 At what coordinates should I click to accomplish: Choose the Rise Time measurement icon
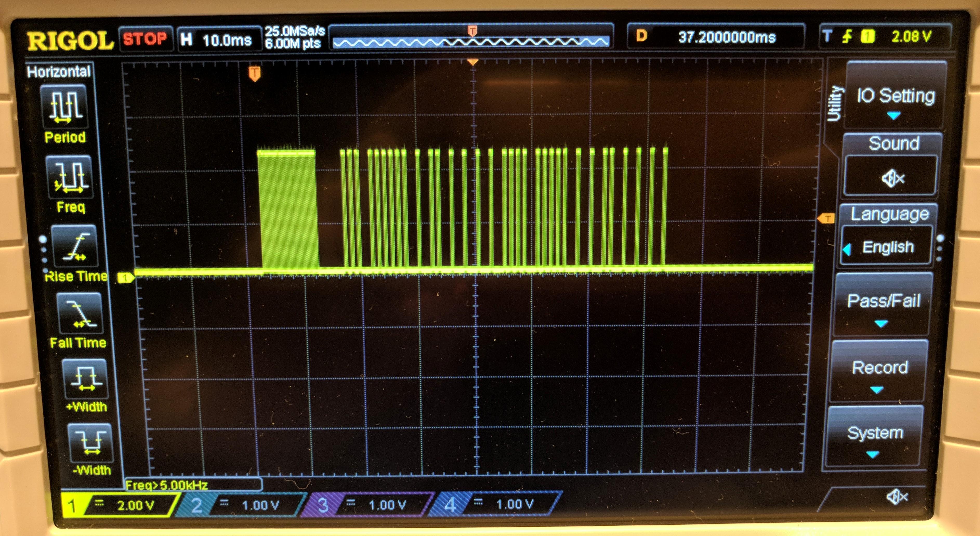point(75,246)
